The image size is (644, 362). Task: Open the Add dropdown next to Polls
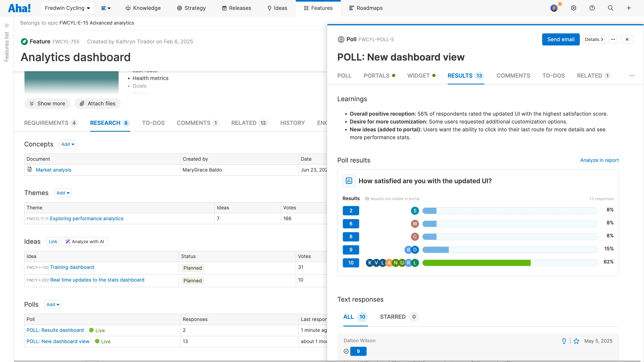click(53, 304)
